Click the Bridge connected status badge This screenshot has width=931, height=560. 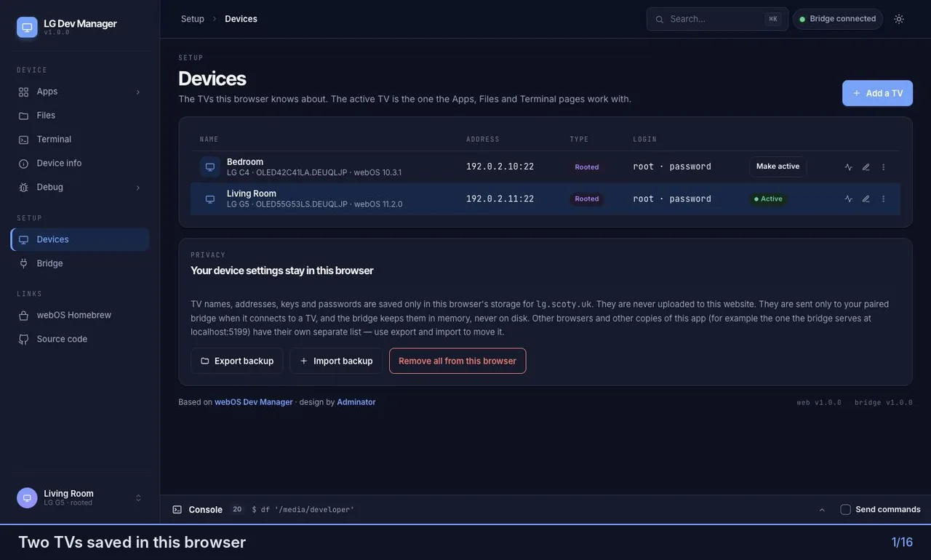pyautogui.click(x=838, y=19)
